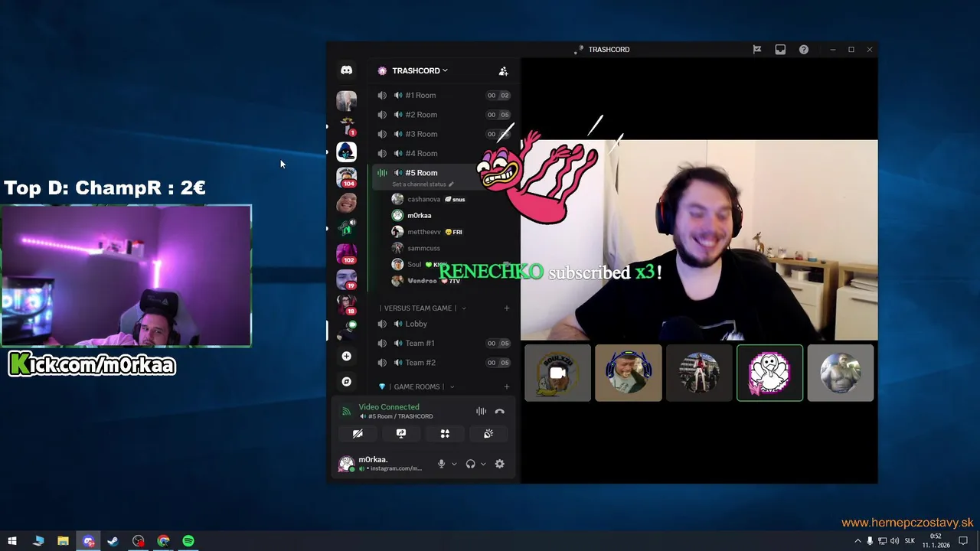The width and height of the screenshot is (980, 551).
Task: Deafen with the headphones button
Action: [x=470, y=464]
